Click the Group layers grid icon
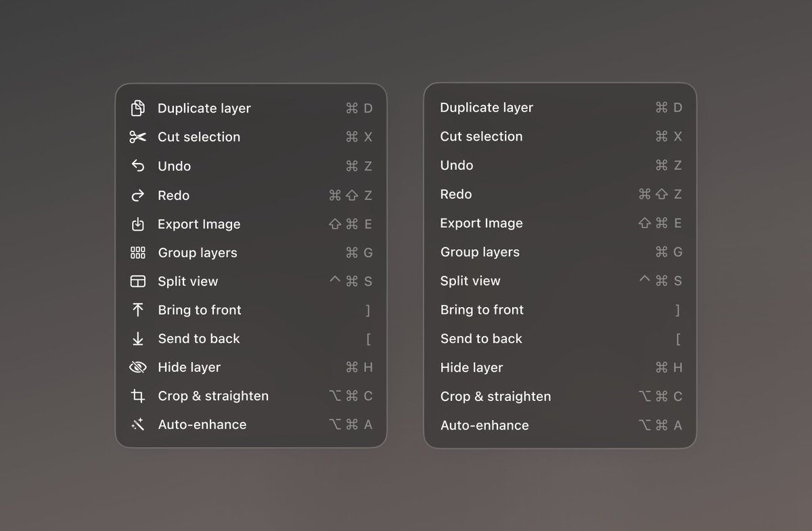Image resolution: width=812 pixels, height=531 pixels. coord(138,253)
